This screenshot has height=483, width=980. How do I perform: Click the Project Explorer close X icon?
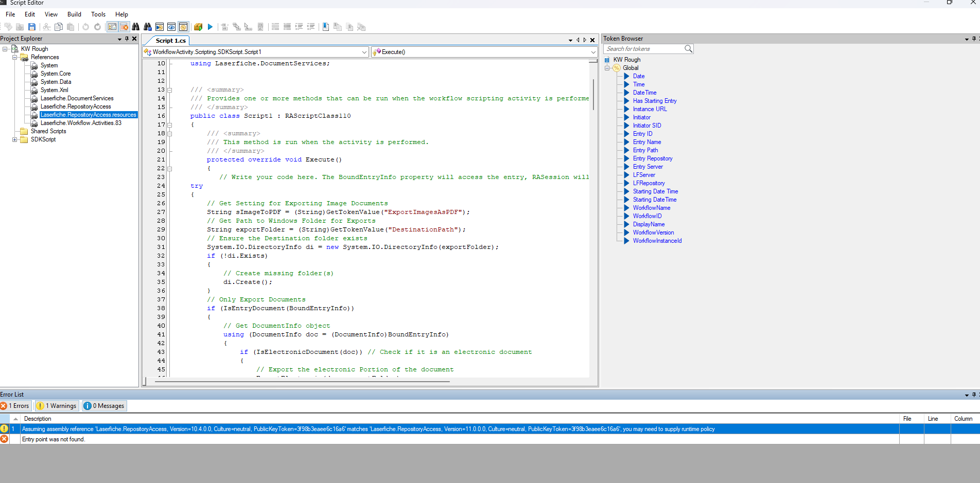(x=134, y=39)
